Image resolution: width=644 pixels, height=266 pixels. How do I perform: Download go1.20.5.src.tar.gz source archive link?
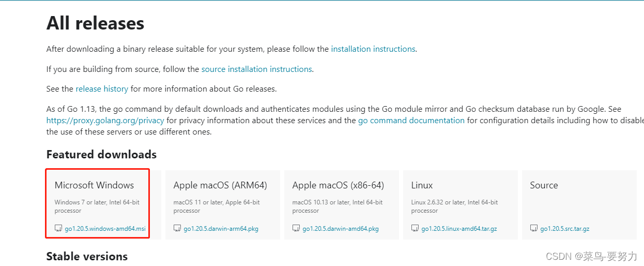(x=565, y=228)
